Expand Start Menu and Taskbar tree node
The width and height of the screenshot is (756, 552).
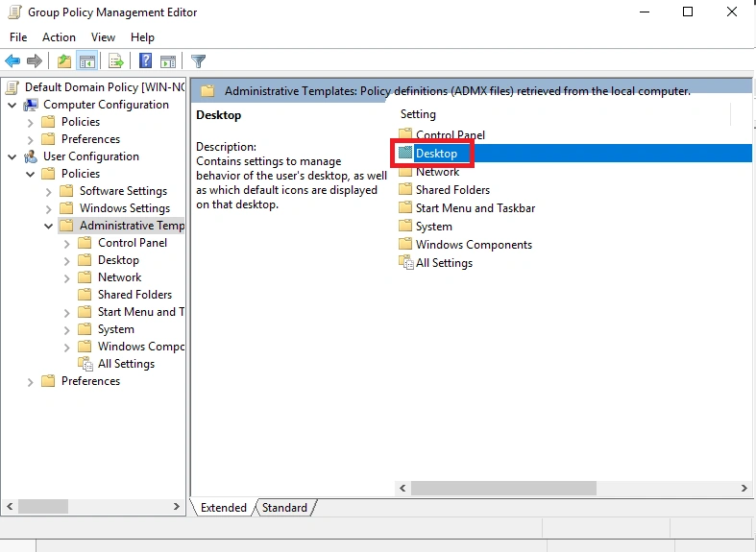pos(67,314)
